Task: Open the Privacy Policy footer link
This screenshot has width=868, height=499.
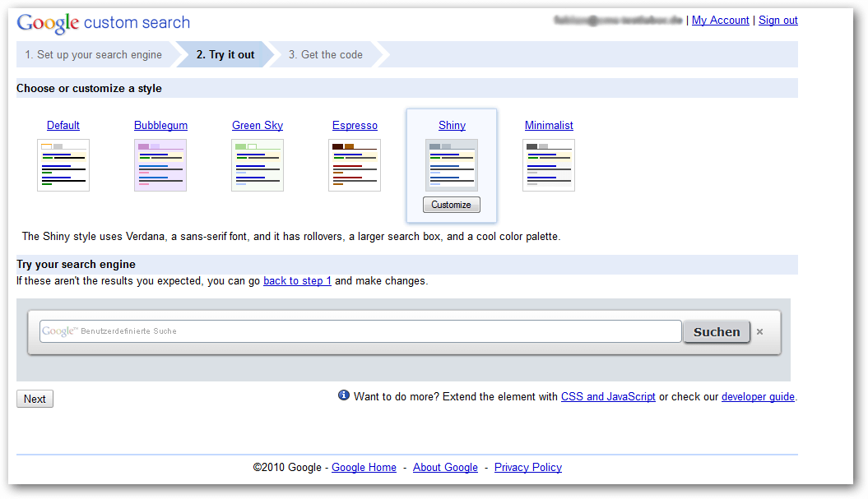Action: point(528,468)
